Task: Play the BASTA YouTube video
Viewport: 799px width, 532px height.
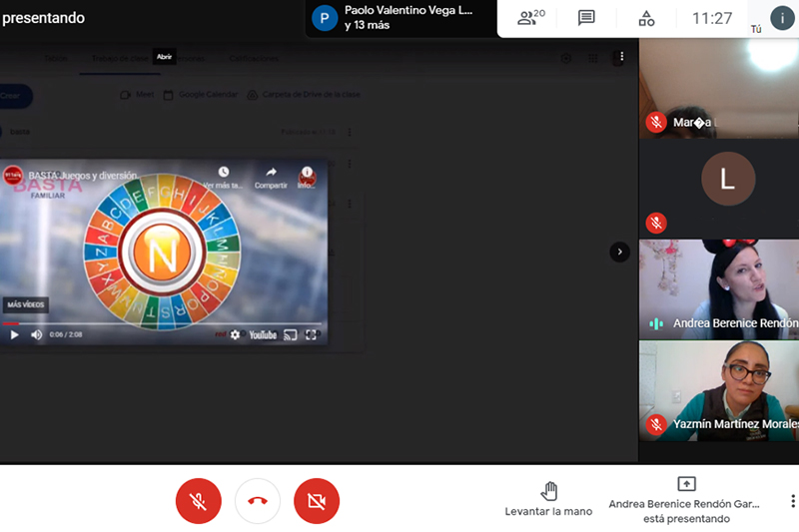Action: pyautogui.click(x=14, y=334)
